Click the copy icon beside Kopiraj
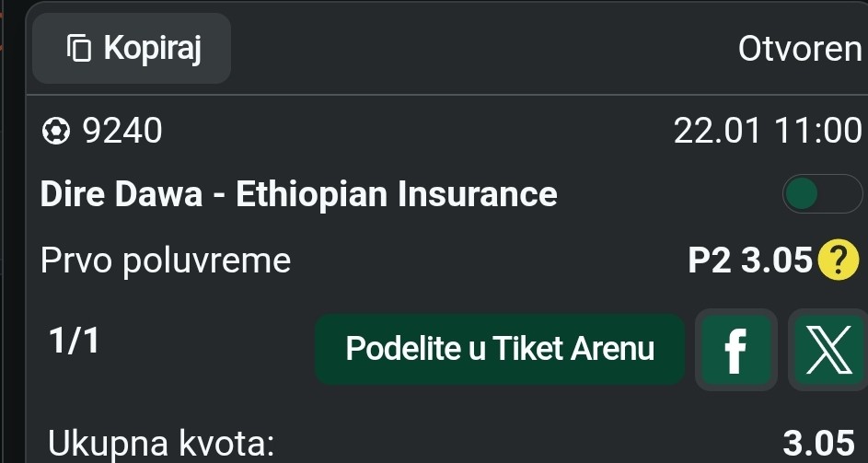Viewport: 868px width, 463px height. pyautogui.click(x=79, y=48)
